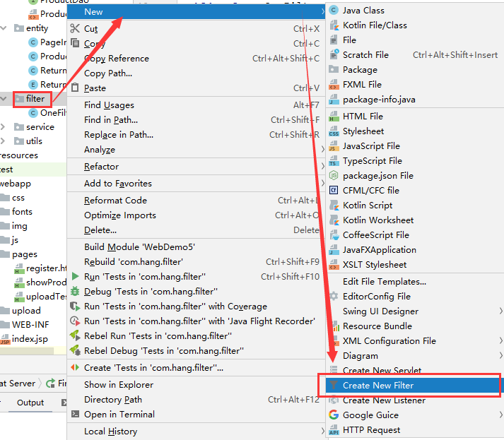
Task: Click the Create Tests icon
Action: coord(74,367)
